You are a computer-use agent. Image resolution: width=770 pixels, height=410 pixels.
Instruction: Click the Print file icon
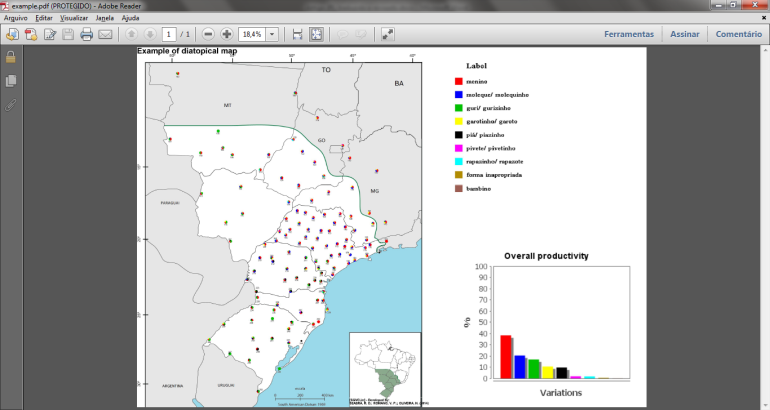(x=87, y=34)
